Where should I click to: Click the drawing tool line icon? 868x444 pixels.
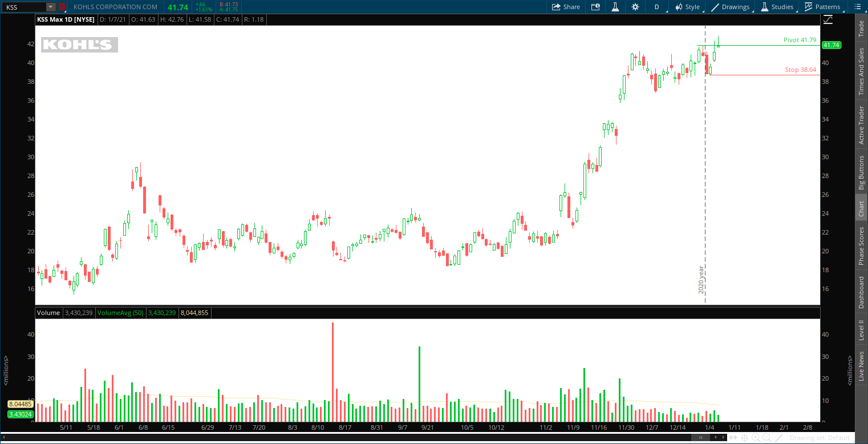pos(778,438)
